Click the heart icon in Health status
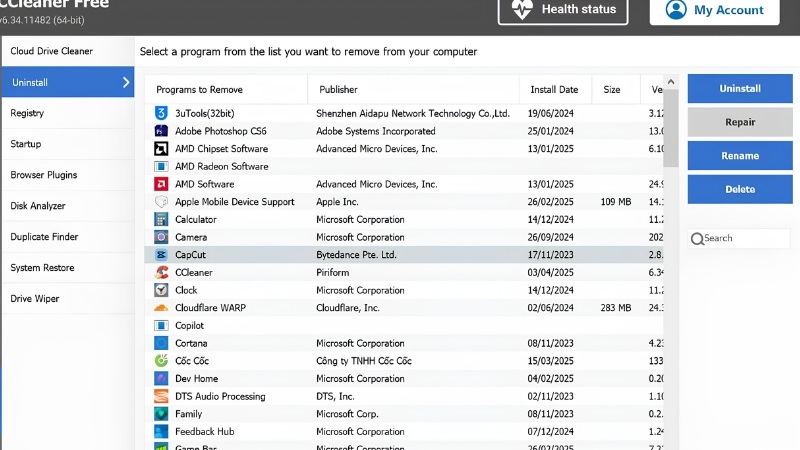Viewport: 800px width, 450px height. pyautogui.click(x=522, y=9)
